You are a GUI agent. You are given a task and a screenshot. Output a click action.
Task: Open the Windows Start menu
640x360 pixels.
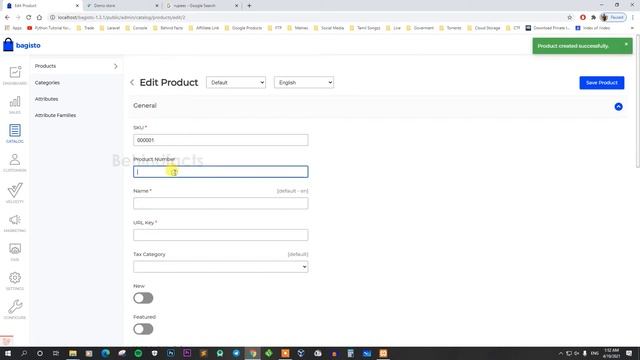click(7, 353)
